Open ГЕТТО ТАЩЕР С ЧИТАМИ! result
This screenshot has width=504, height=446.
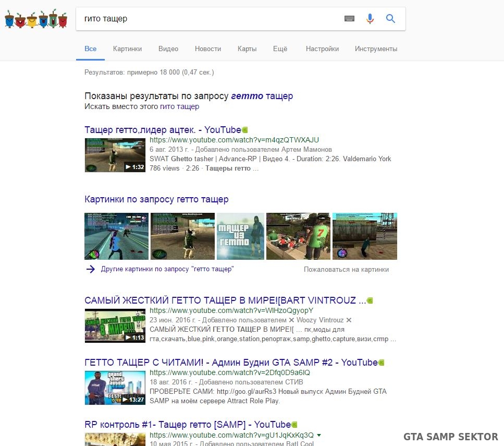pos(231,363)
